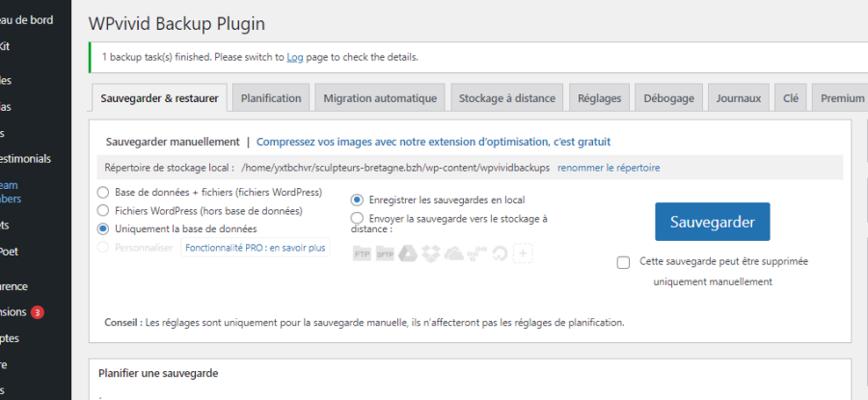Select 'Fichiers WordPress (hors base de données)' option

point(103,210)
